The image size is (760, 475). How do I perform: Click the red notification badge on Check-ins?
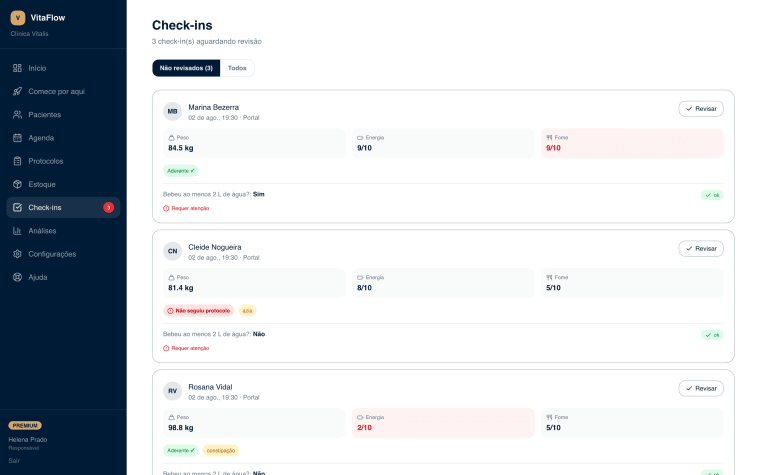(109, 207)
